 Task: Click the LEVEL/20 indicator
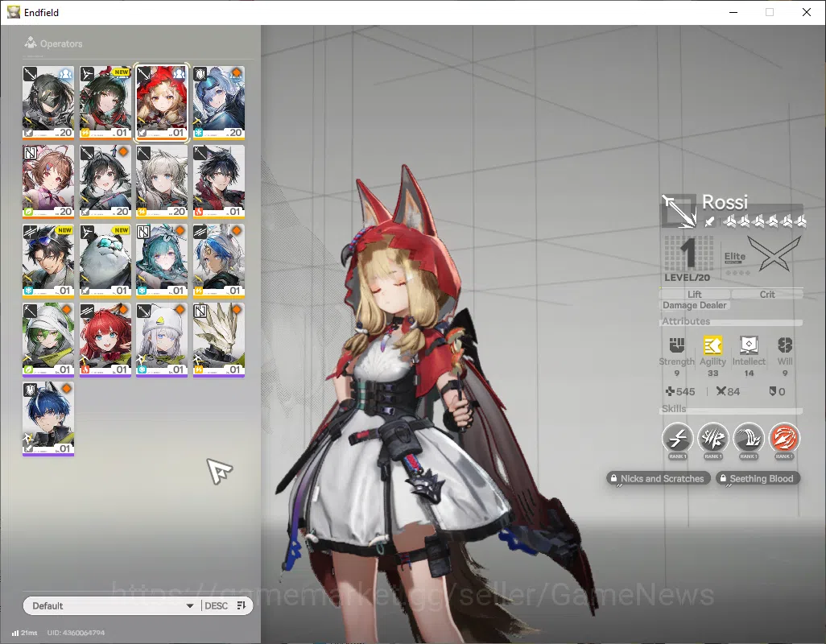point(687,278)
